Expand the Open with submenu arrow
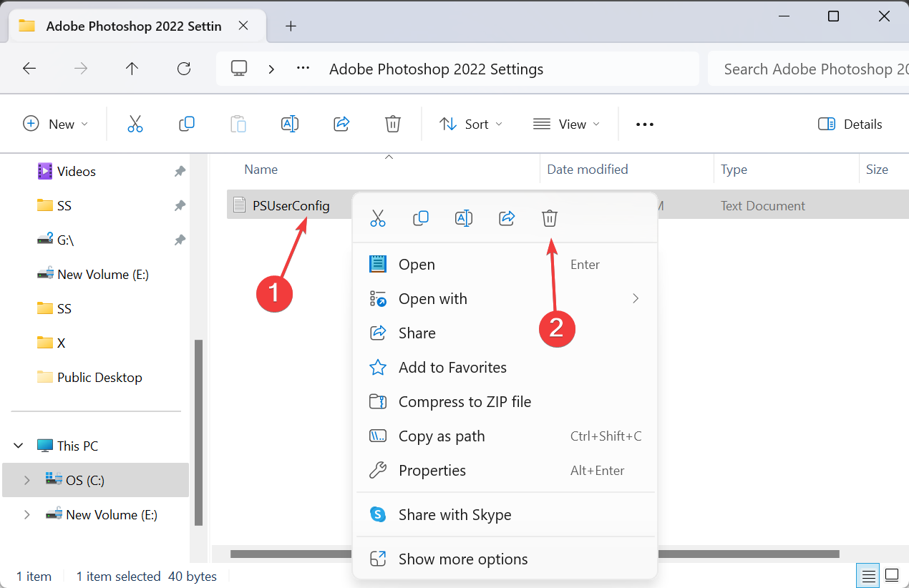The image size is (909, 588). point(636,298)
